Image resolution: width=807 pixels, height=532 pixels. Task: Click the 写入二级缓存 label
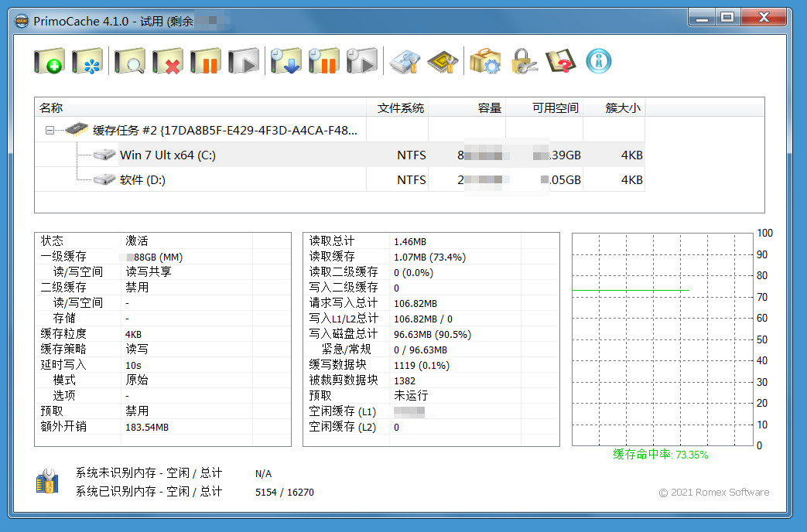pyautogui.click(x=344, y=288)
